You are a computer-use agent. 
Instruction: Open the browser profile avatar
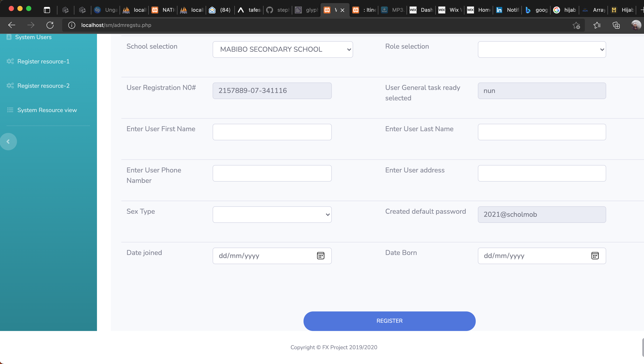[636, 25]
